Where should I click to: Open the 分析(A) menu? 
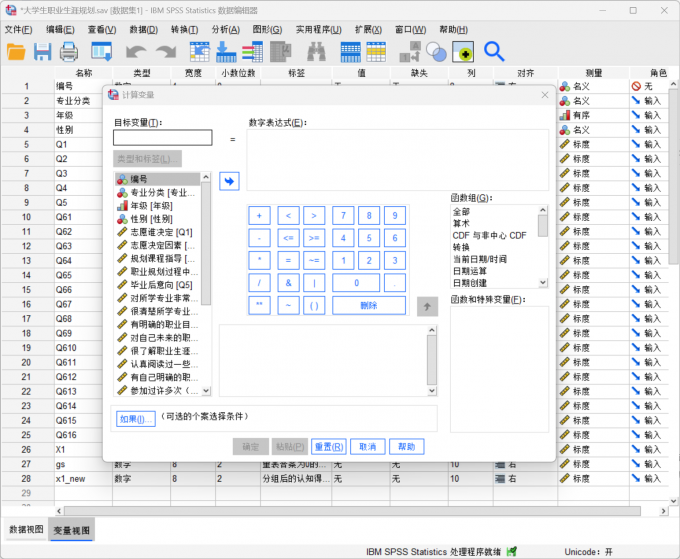point(226,29)
